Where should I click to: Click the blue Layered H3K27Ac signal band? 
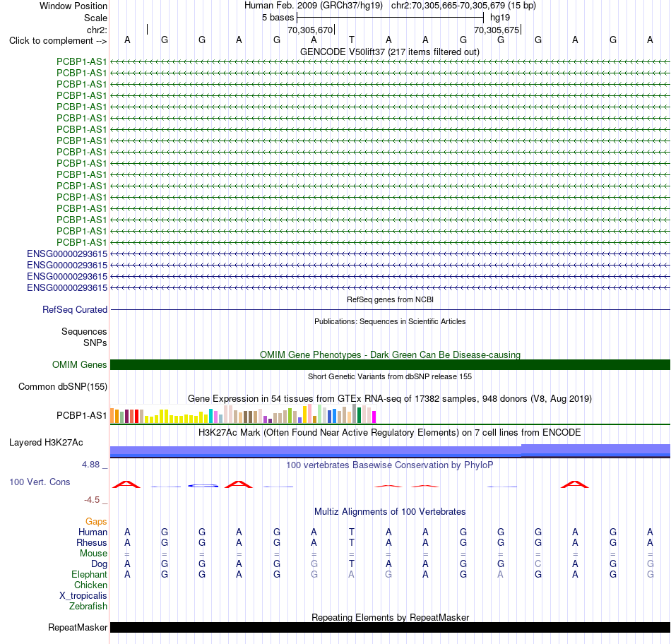[390, 451]
